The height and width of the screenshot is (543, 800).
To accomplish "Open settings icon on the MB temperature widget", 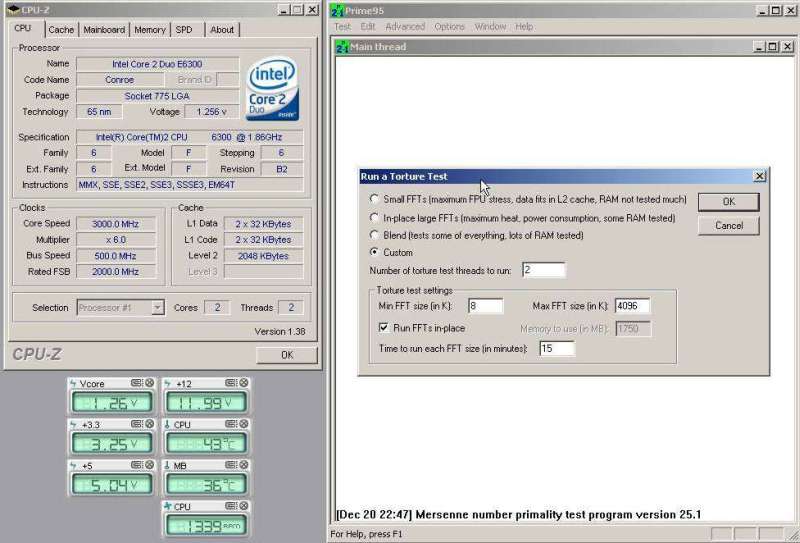I will (231, 465).
